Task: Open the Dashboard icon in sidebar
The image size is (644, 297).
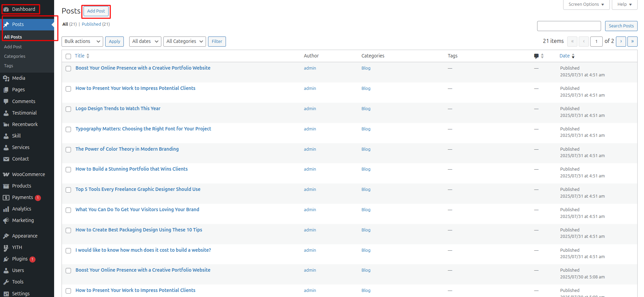Action: 6,9
